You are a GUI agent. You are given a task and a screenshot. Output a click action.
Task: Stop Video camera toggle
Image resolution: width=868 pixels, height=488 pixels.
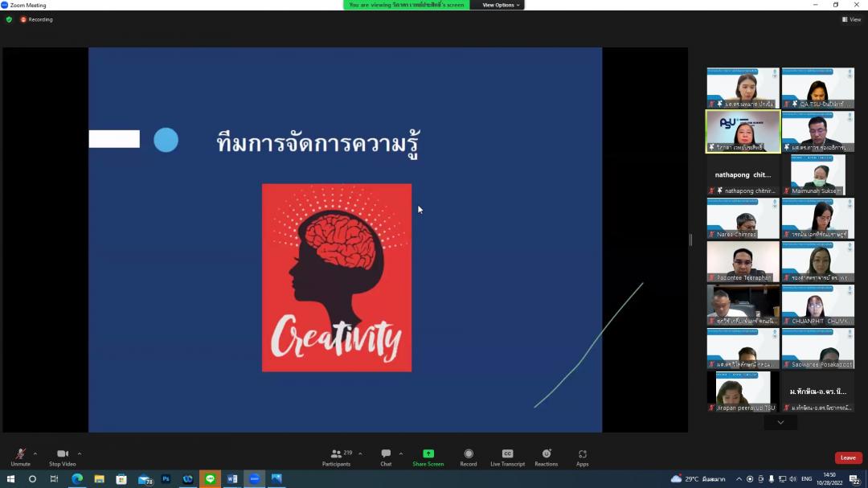(62, 456)
